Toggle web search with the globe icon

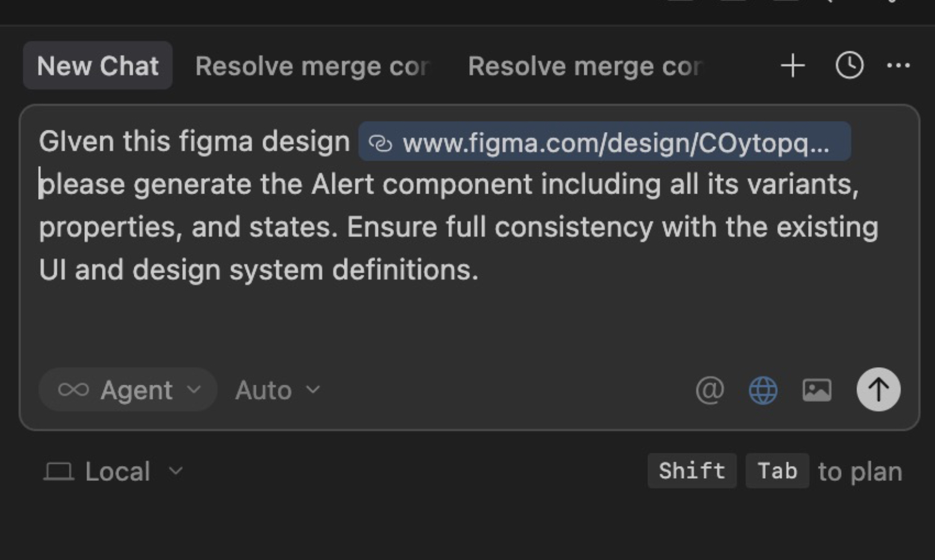(x=763, y=390)
